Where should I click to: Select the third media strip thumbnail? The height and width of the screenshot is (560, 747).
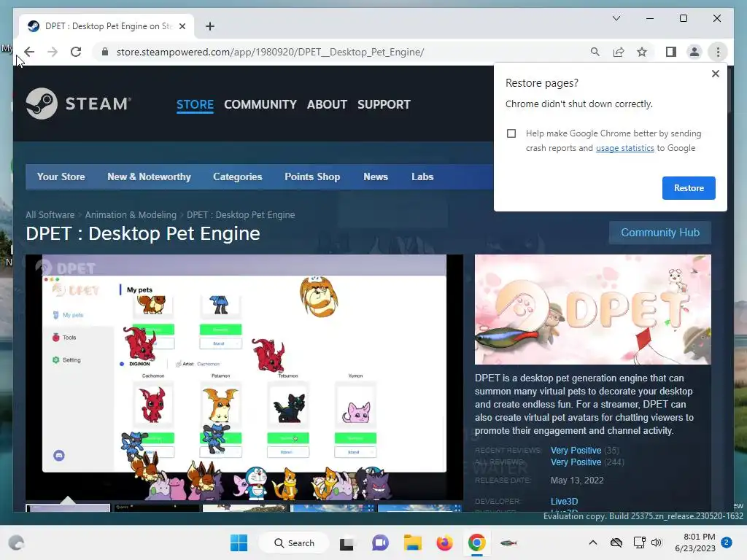coord(244,508)
